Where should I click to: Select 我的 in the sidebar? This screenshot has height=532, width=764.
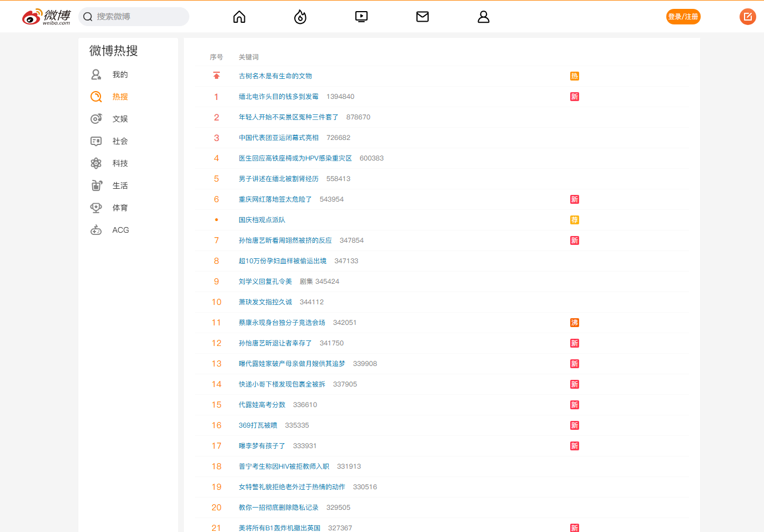click(x=120, y=74)
